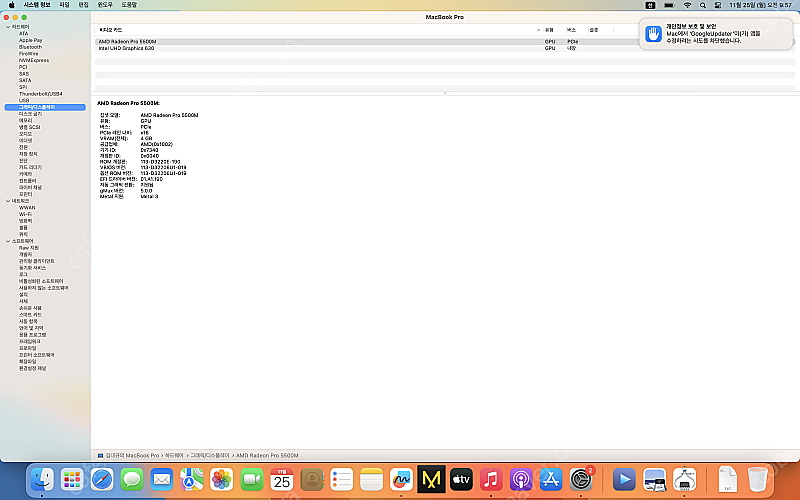Open the 파일 menu

click(x=64, y=5)
